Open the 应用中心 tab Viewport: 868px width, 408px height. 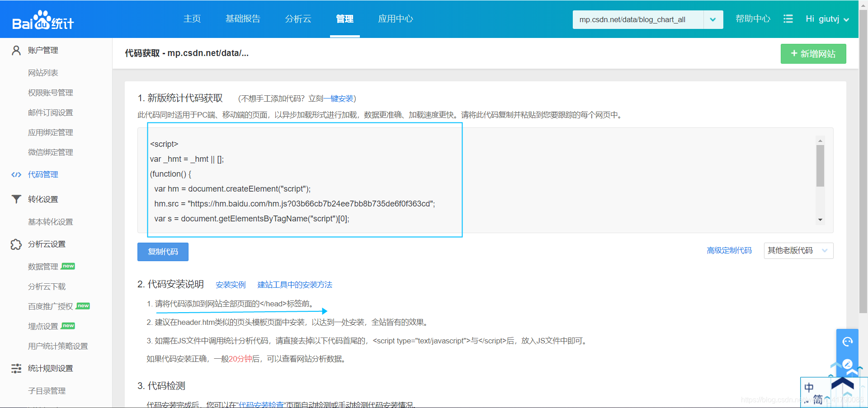click(396, 19)
